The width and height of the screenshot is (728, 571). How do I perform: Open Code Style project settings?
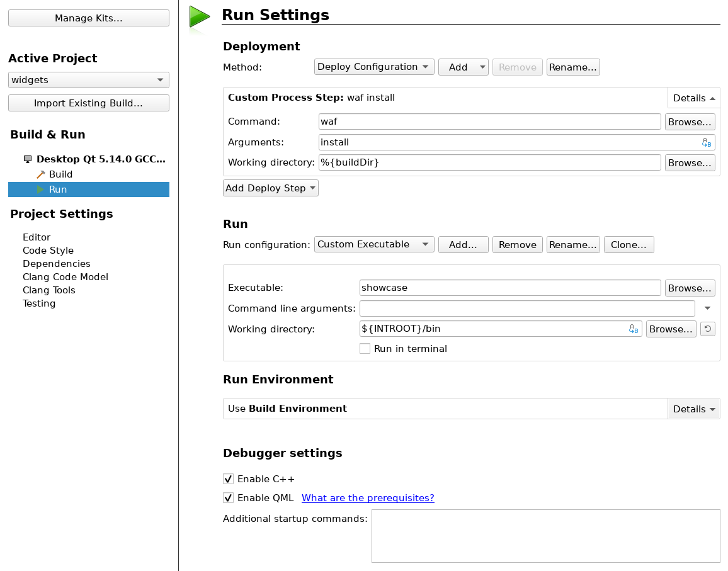[x=48, y=251]
